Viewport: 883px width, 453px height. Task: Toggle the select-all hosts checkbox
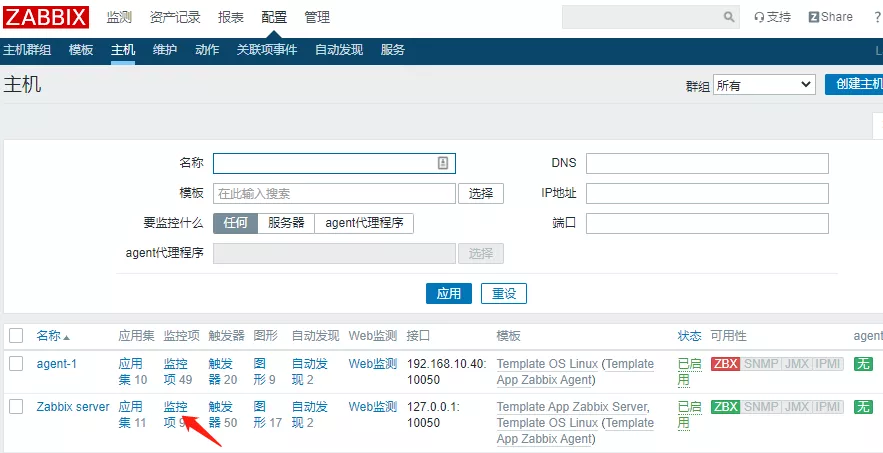[16, 336]
